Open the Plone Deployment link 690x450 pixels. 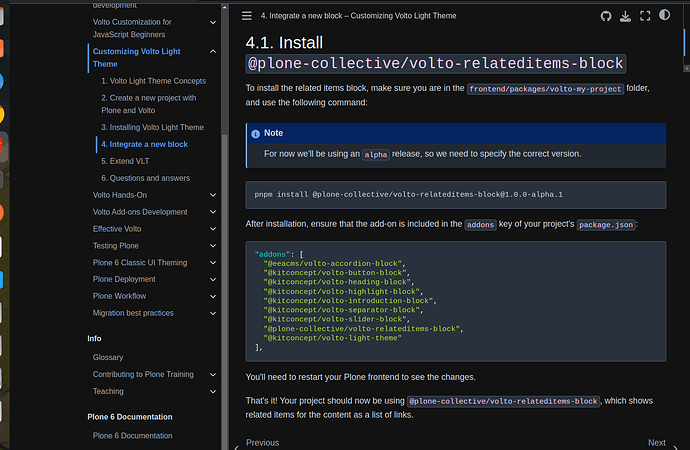point(124,279)
